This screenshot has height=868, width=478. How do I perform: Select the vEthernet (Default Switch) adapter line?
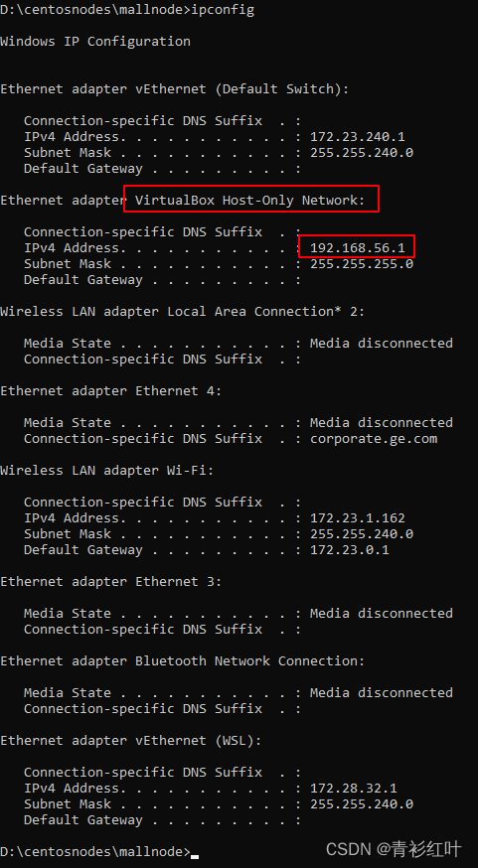[175, 89]
